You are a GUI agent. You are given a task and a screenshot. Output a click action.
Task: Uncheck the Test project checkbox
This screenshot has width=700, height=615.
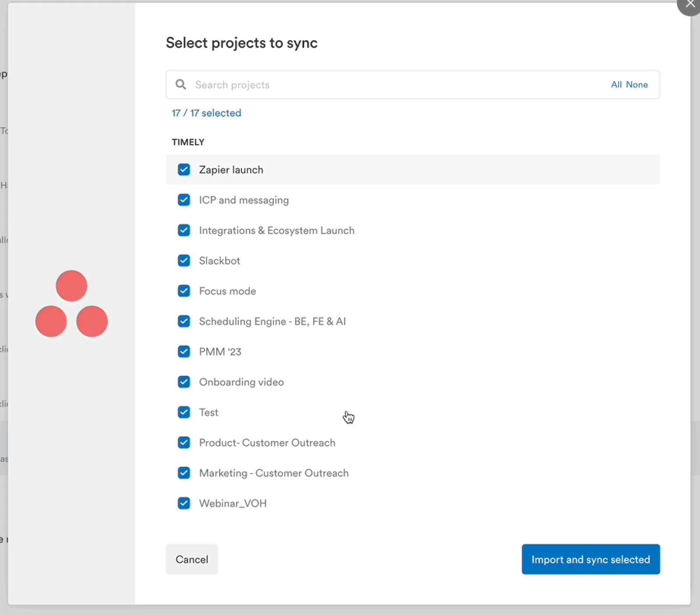coord(184,412)
